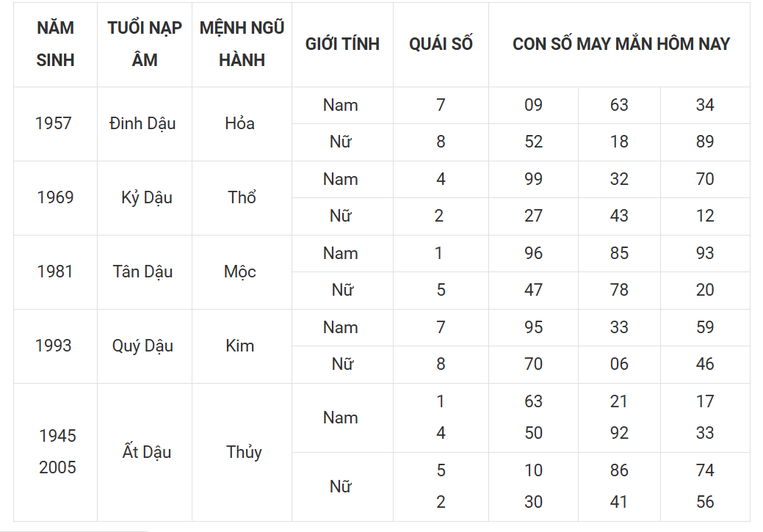The width and height of the screenshot is (763, 532).
Task: Click the QUÁI SỐ header cell
Action: pos(441,44)
